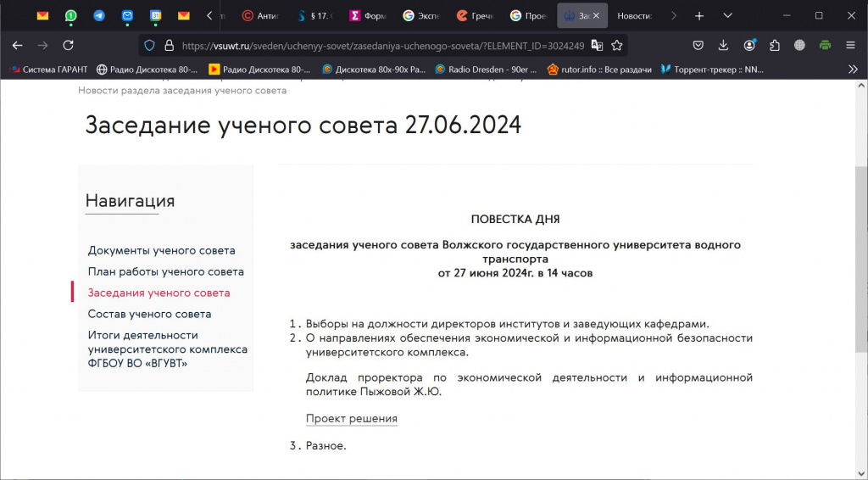Click the Новости раздела заседания ученого совета breadcrumb
The width and height of the screenshot is (868, 480).
[x=182, y=90]
